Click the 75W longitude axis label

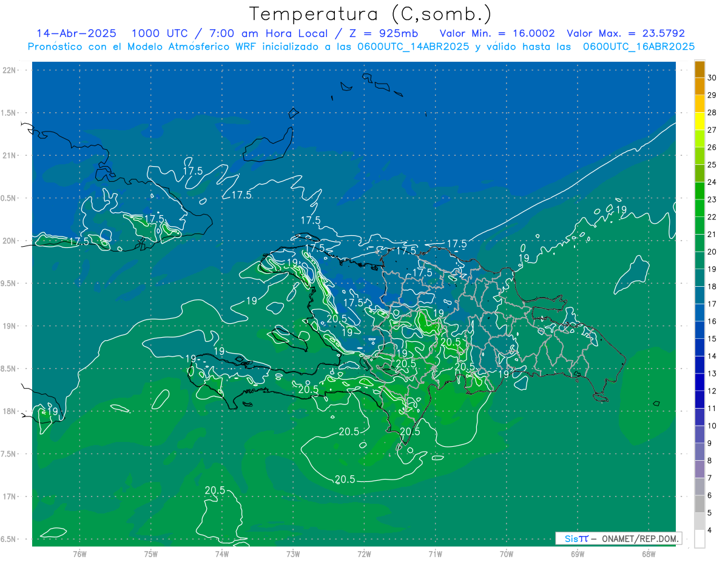coord(151,554)
